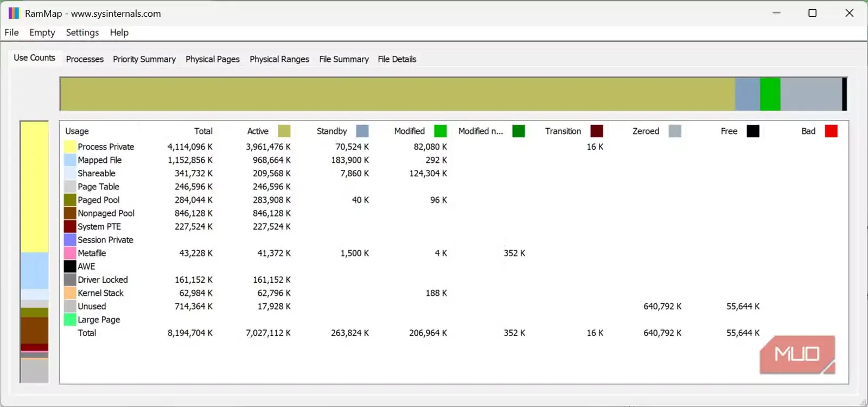Viewport: 868px width, 407px height.
Task: Click the 124,304 K modified value
Action: coord(428,173)
